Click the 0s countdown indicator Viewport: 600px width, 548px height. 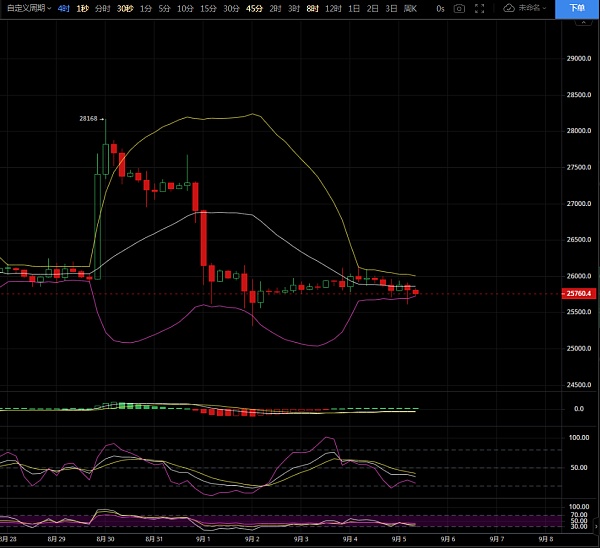point(440,8)
